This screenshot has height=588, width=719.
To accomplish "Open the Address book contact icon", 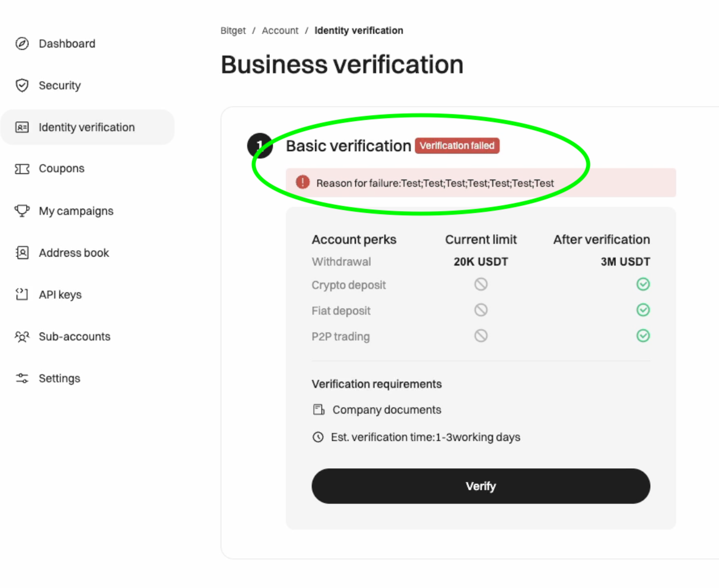I will click(x=21, y=253).
